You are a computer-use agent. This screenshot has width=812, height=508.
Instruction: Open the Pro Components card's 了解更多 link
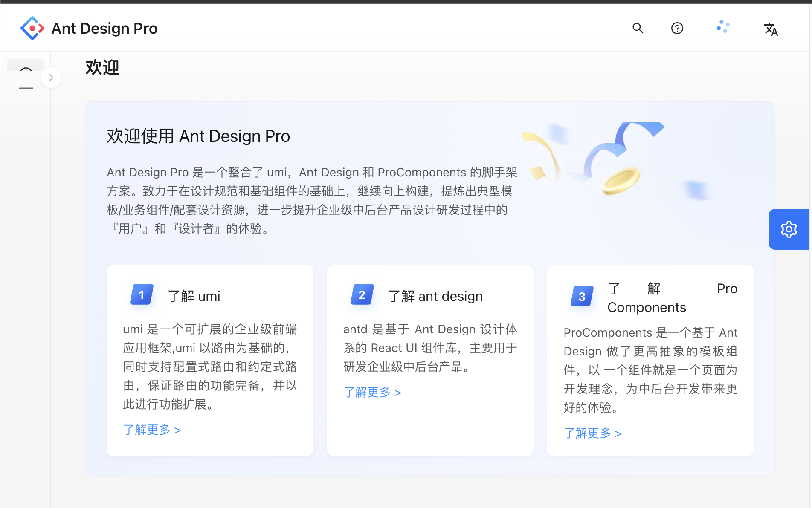pyautogui.click(x=592, y=433)
